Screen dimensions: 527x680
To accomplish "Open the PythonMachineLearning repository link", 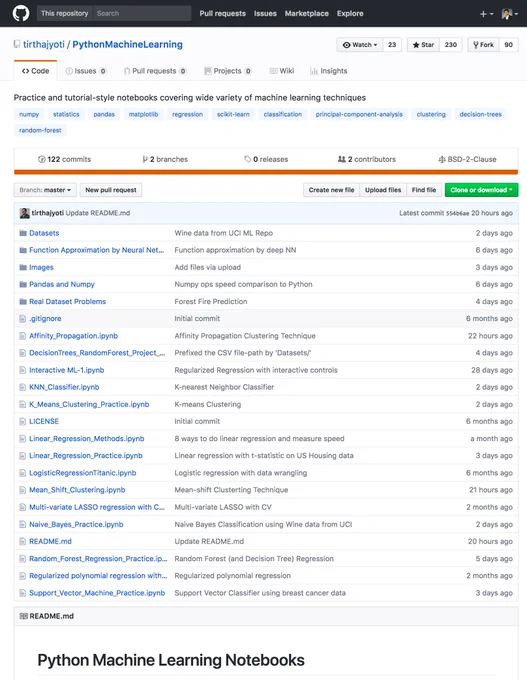I will coord(128,44).
